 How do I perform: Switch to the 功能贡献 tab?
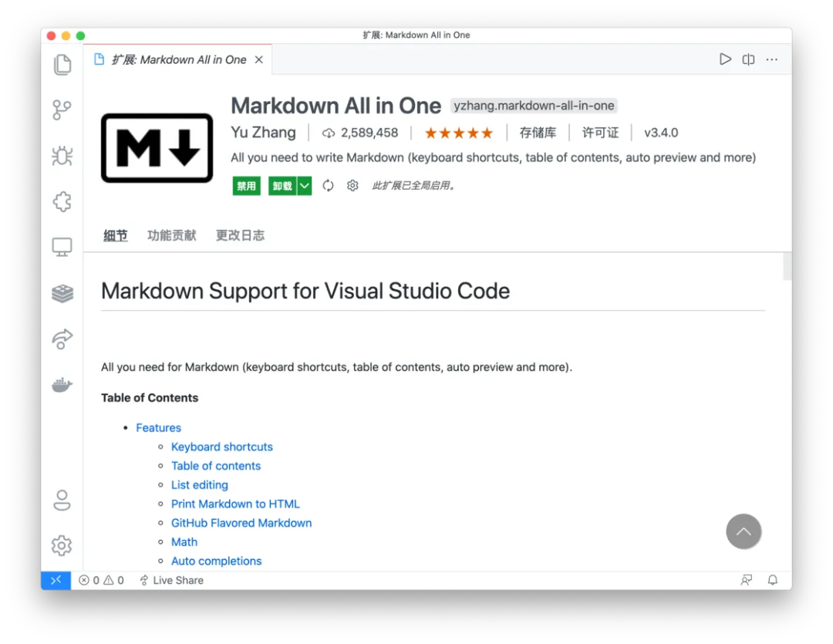pyautogui.click(x=171, y=235)
